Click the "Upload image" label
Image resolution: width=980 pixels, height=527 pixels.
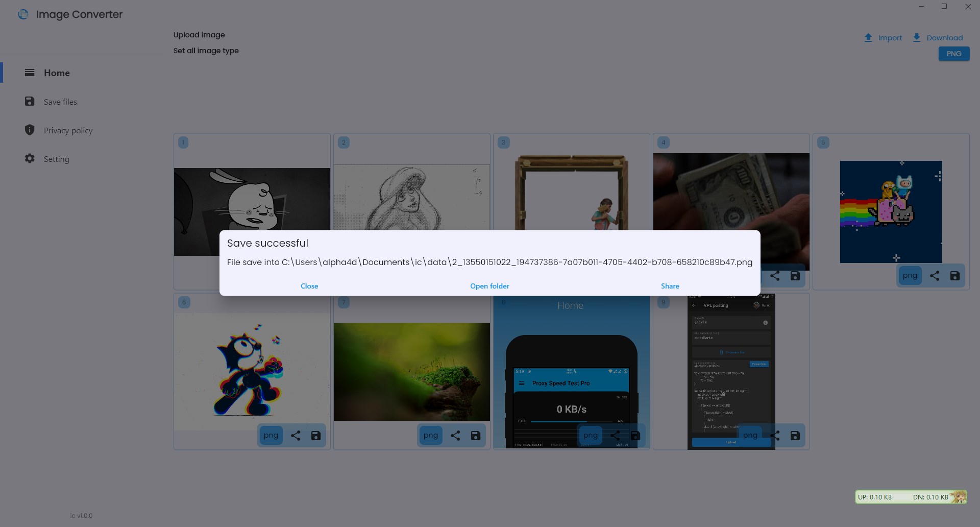pyautogui.click(x=199, y=35)
